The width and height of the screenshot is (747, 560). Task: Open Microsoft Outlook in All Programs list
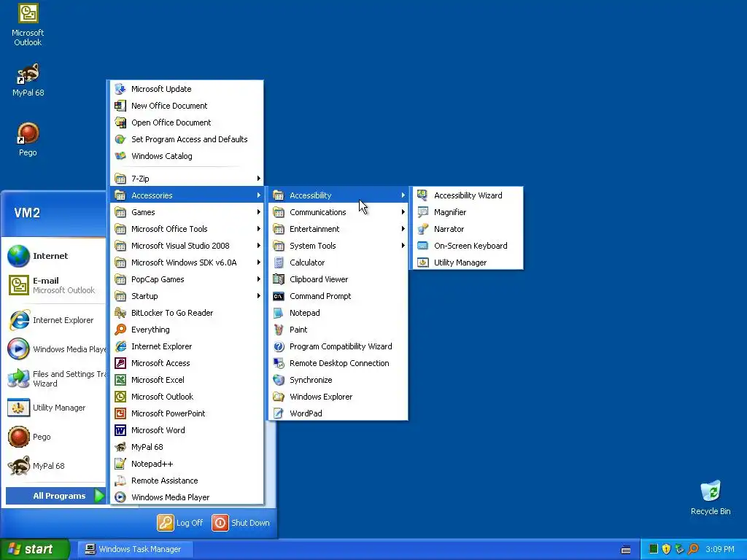tap(187, 397)
